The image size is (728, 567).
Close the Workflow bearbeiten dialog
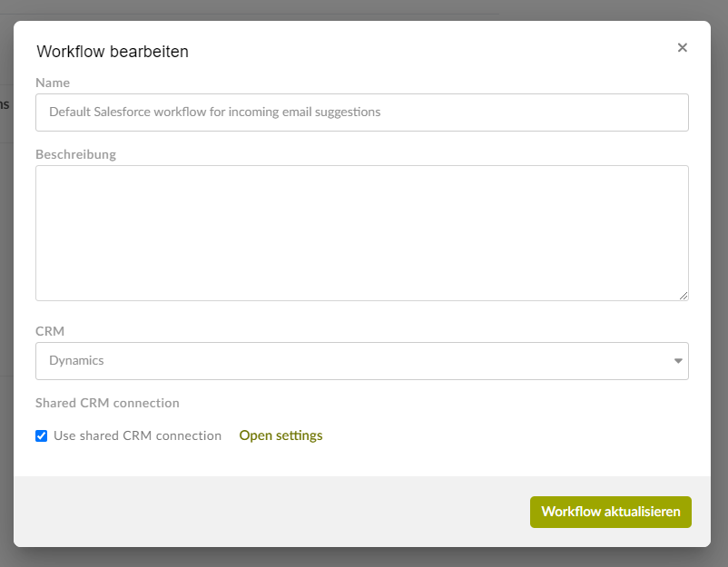click(682, 48)
